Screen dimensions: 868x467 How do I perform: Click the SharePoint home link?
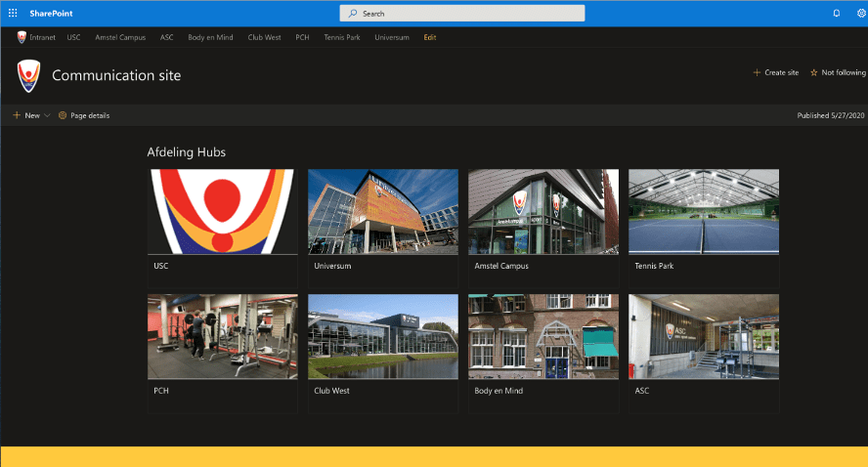[x=51, y=14]
